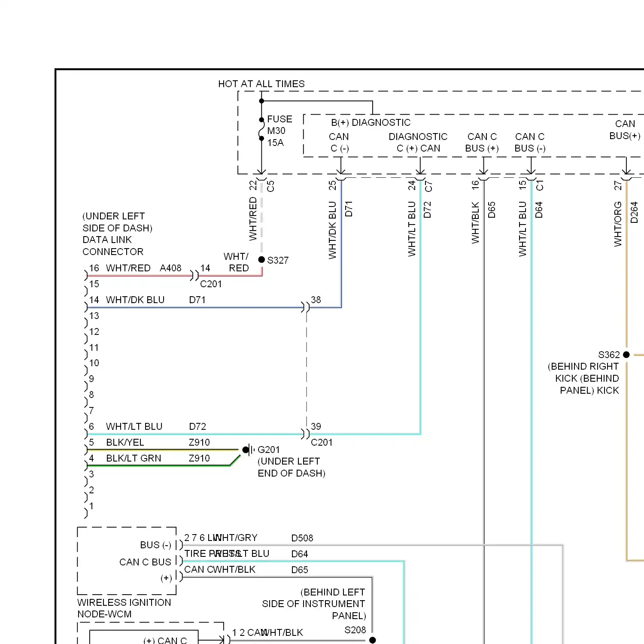Select the "CAN C (-)" module terminal label

pyautogui.click(x=339, y=143)
